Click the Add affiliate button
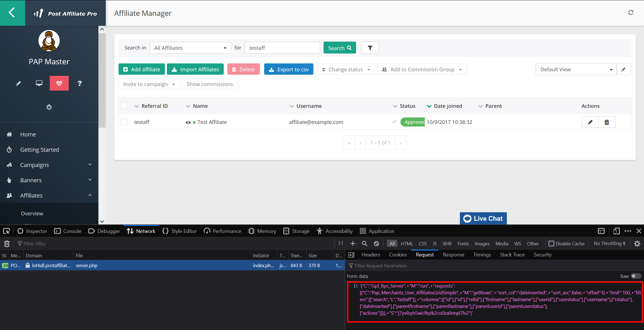Viewport: 644px width, 330px height. tap(142, 69)
